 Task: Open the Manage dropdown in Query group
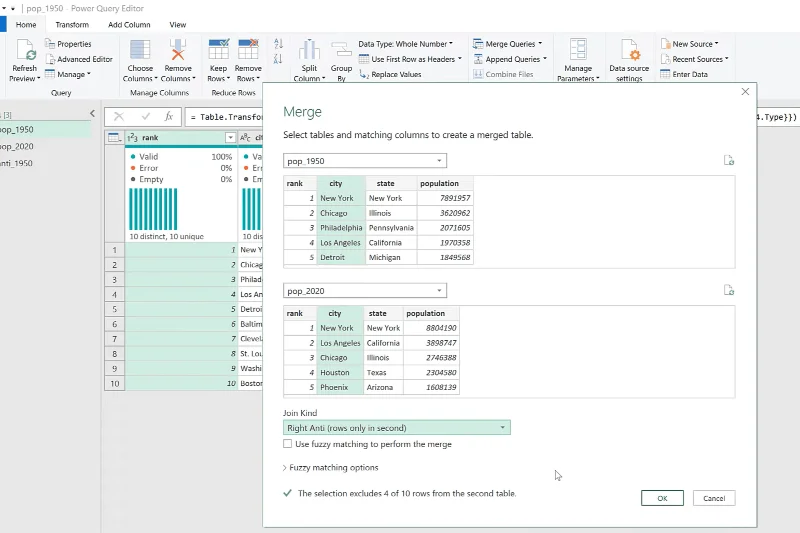click(x=68, y=74)
